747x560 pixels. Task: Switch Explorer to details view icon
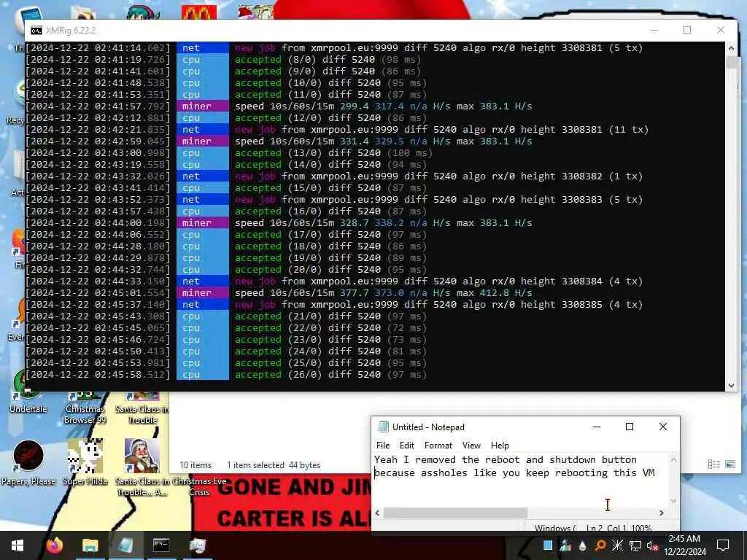[x=713, y=464]
